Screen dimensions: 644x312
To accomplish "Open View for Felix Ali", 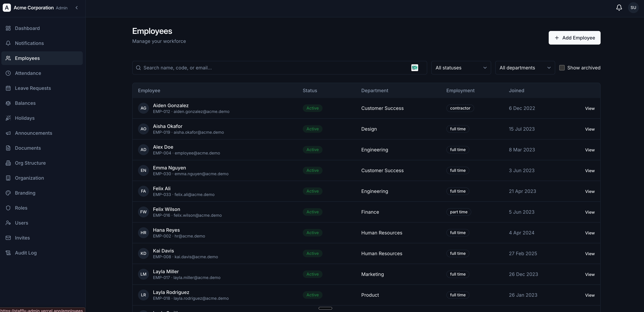I will [x=590, y=191].
